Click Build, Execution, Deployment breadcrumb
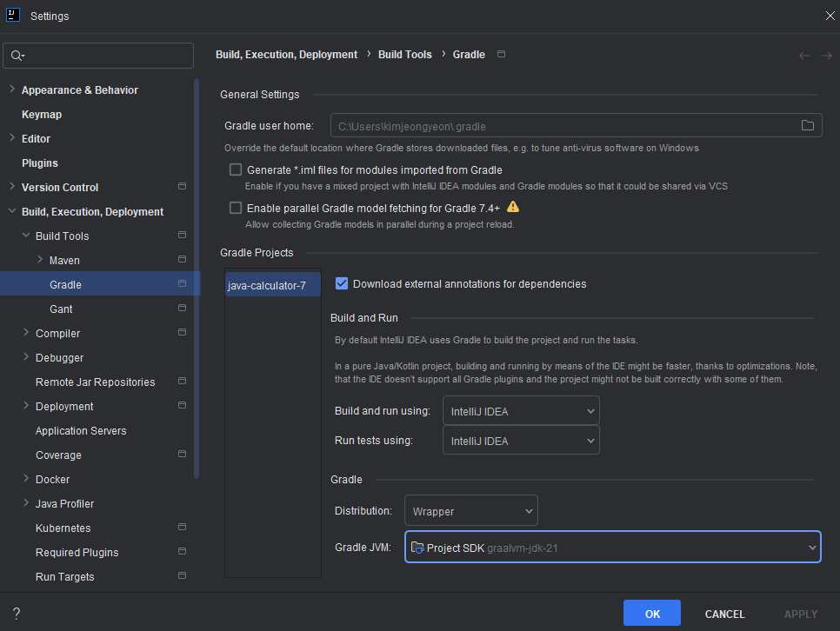Screen dimensions: 840x631 click(286, 55)
